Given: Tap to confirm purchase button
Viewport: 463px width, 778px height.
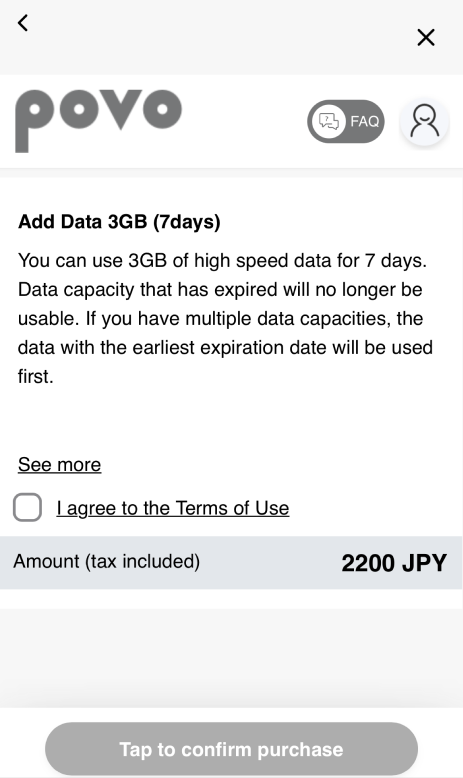Looking at the screenshot, I should tap(231, 749).
